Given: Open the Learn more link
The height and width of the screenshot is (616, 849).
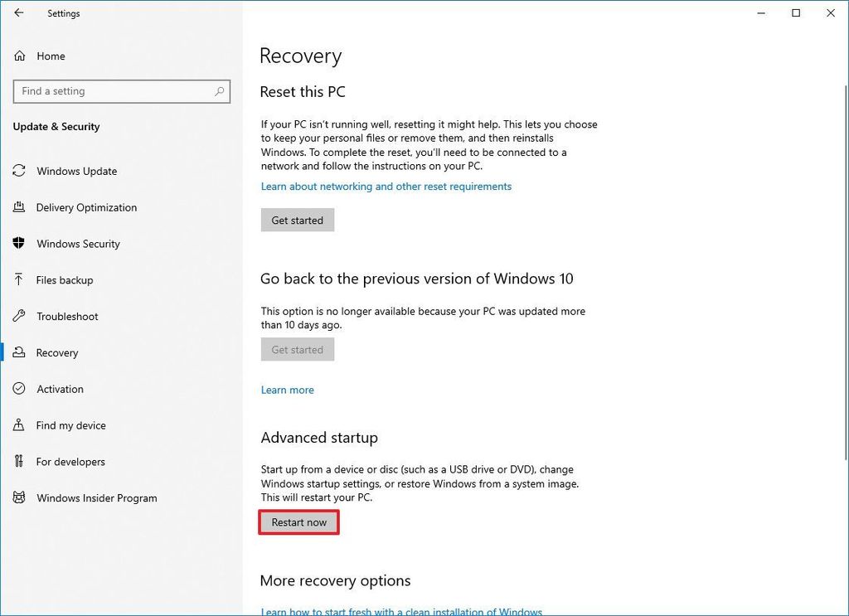Looking at the screenshot, I should coord(287,390).
